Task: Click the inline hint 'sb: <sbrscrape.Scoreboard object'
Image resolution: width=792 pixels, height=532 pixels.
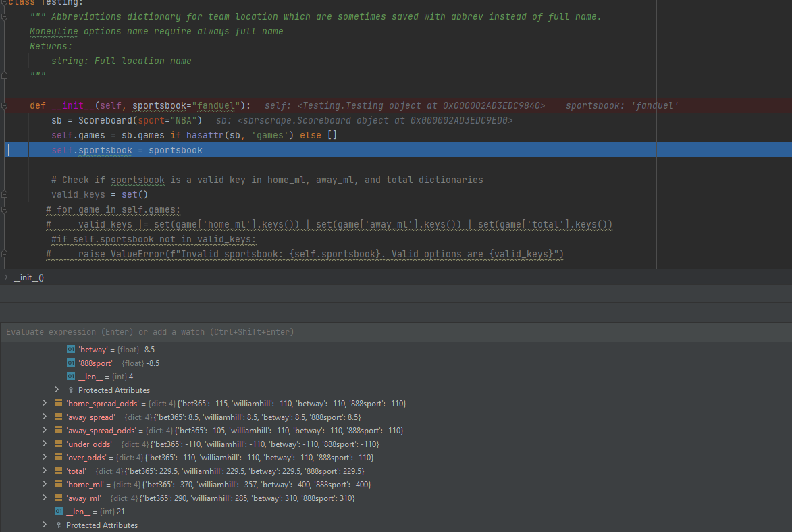Action: pyautogui.click(x=364, y=120)
